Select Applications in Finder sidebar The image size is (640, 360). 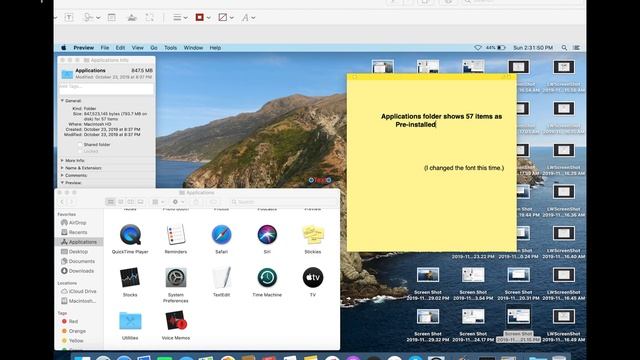[79, 242]
